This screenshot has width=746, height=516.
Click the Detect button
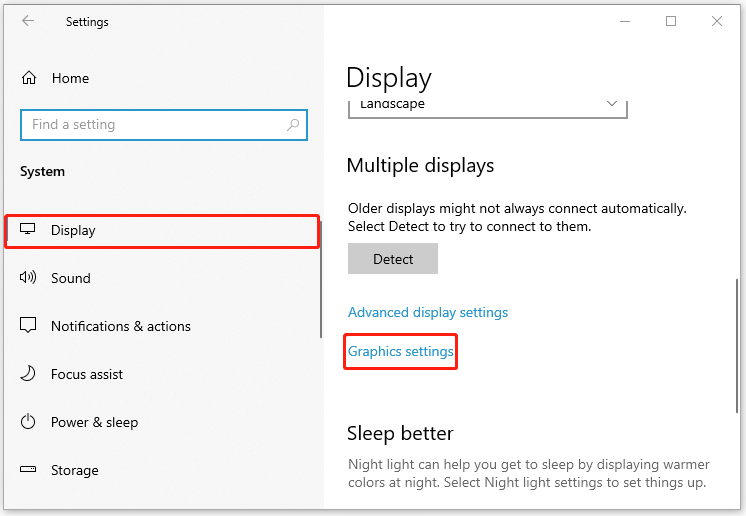pyautogui.click(x=393, y=259)
